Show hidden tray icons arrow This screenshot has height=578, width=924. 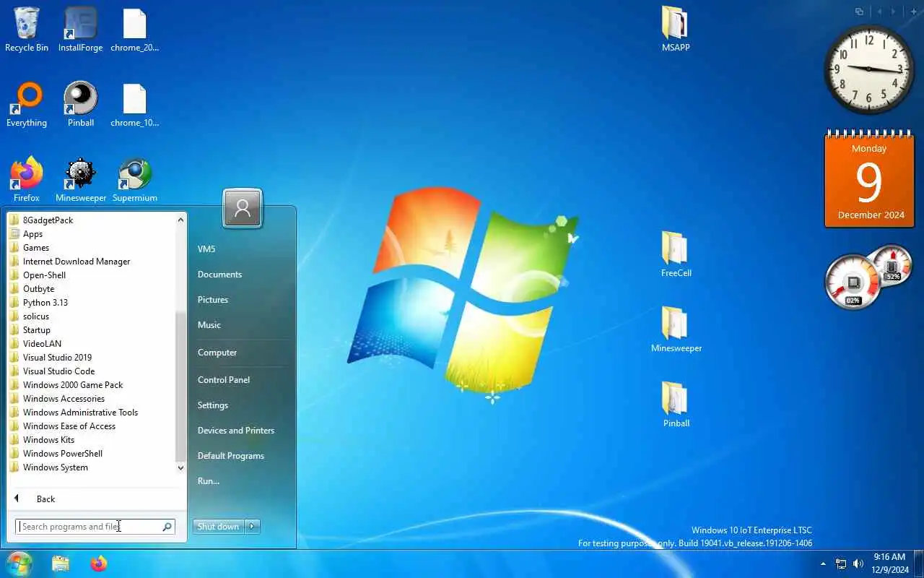coord(823,564)
